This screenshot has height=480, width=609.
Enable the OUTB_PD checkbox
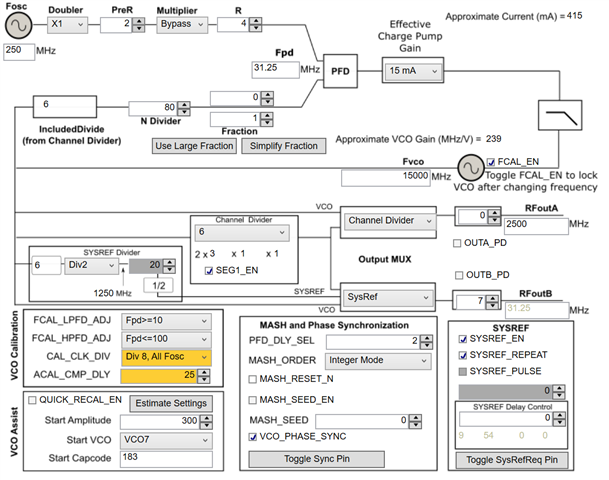tap(459, 275)
